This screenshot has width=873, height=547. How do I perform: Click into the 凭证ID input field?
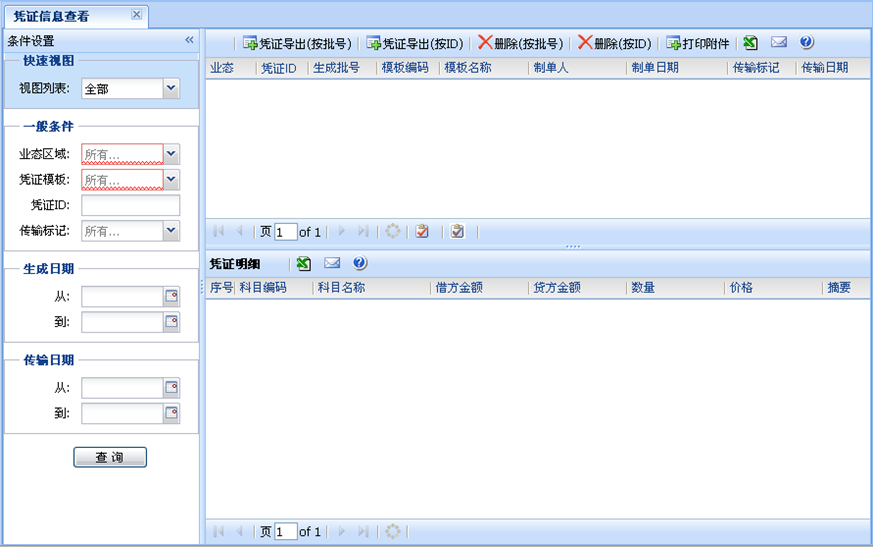(x=130, y=205)
